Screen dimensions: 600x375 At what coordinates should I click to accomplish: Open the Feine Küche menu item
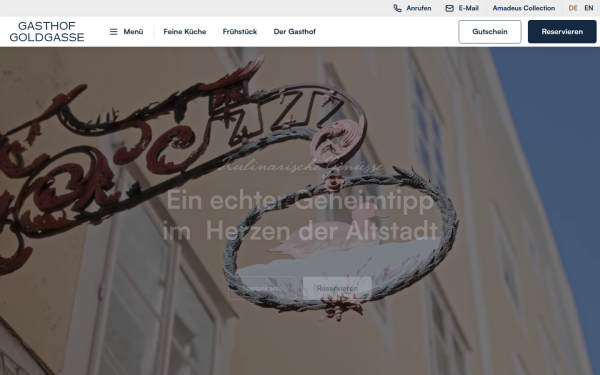(x=185, y=32)
